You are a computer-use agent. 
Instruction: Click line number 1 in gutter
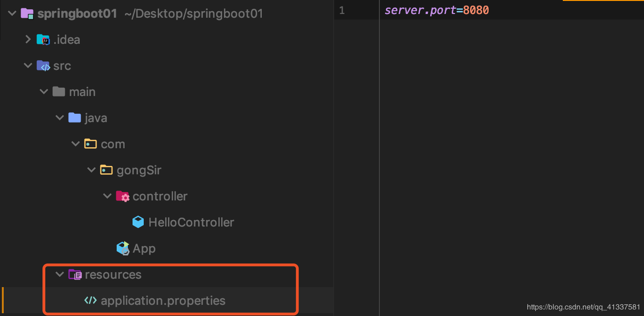point(342,10)
